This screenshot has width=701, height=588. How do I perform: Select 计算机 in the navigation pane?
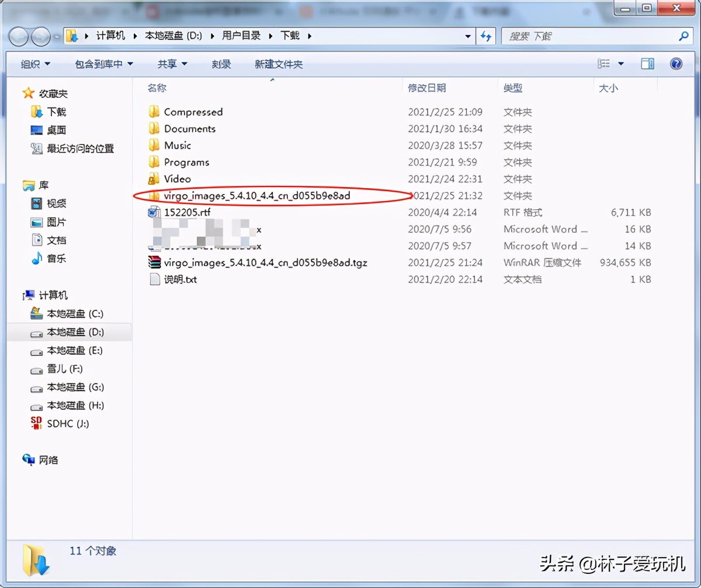(x=53, y=296)
